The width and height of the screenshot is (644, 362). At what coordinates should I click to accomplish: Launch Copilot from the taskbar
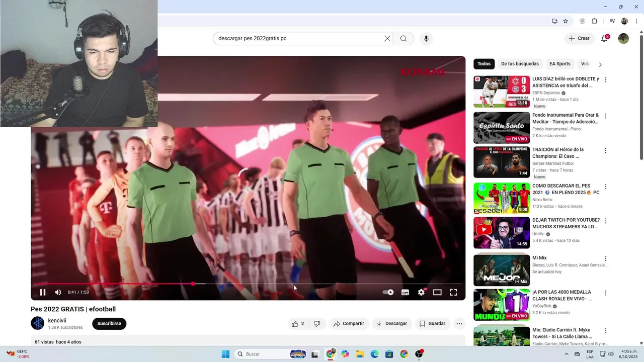pyautogui.click(x=345, y=354)
